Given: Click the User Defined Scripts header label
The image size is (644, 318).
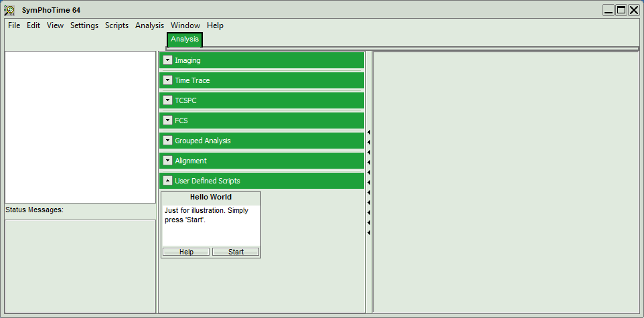Looking at the screenshot, I should pos(208,181).
